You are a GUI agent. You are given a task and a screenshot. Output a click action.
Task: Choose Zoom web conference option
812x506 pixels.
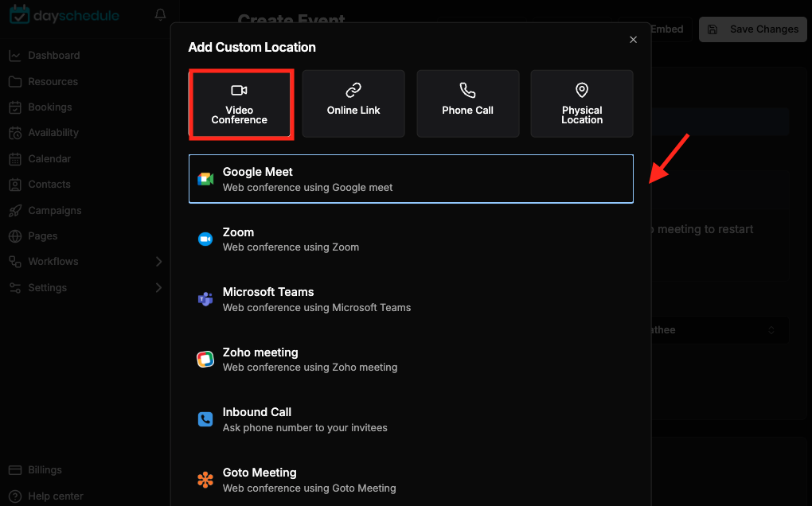pyautogui.click(x=412, y=239)
